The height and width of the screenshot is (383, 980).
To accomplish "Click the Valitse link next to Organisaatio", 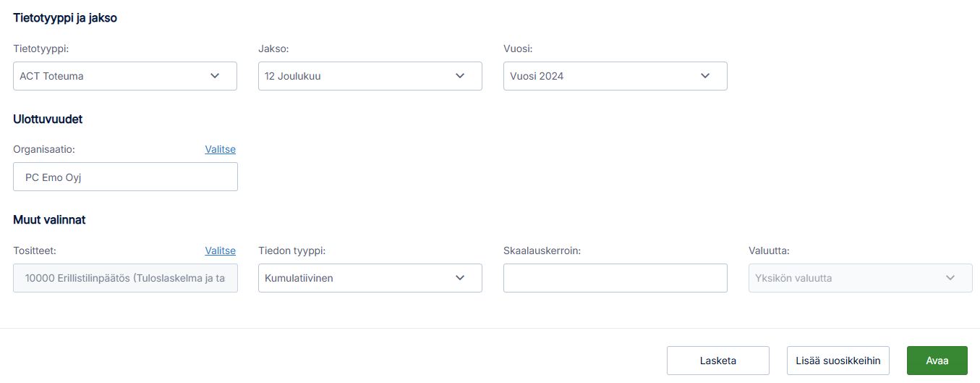I will [x=221, y=149].
